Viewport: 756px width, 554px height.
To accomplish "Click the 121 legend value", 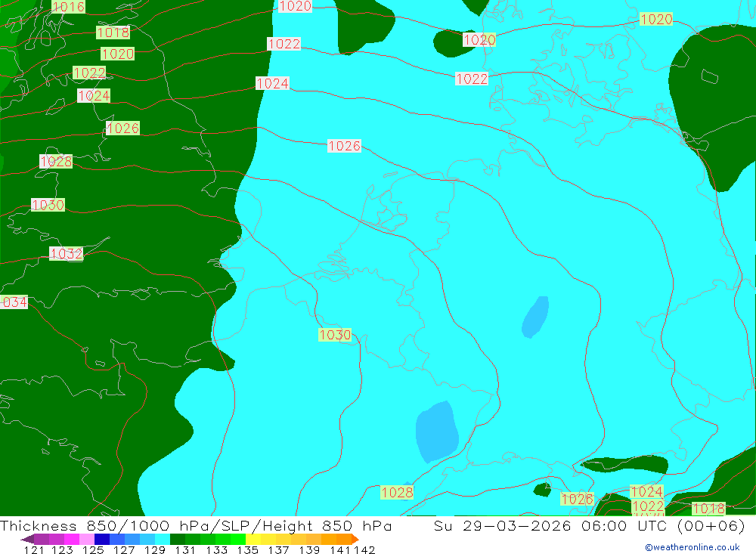I will 34,549.
